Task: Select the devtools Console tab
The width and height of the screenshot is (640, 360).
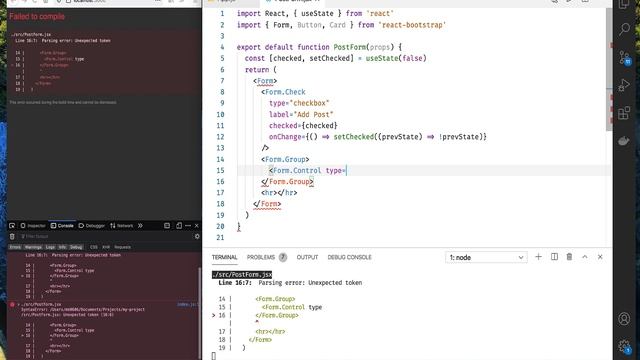Action: click(62, 226)
